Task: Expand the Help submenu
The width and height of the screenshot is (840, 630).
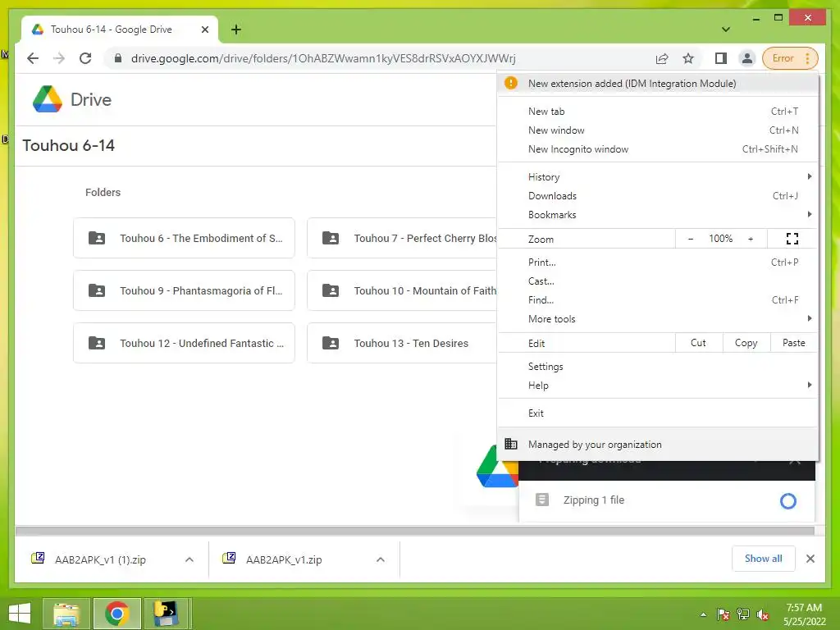Action: tap(658, 386)
